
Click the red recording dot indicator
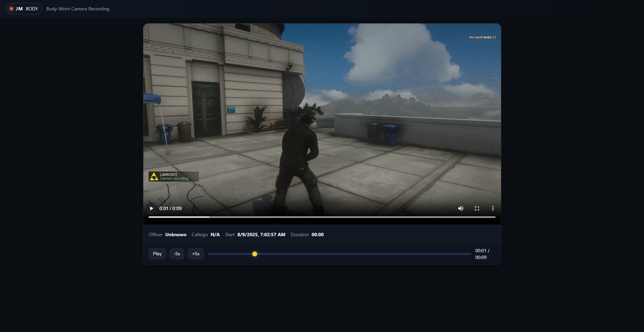click(12, 9)
